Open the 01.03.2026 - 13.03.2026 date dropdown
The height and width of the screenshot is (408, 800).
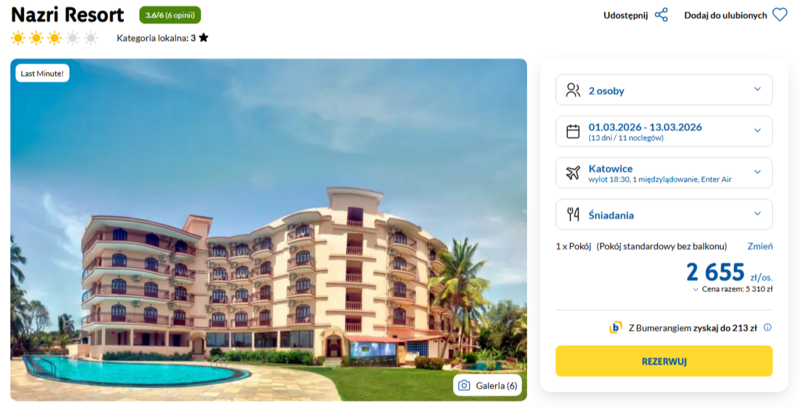point(664,132)
